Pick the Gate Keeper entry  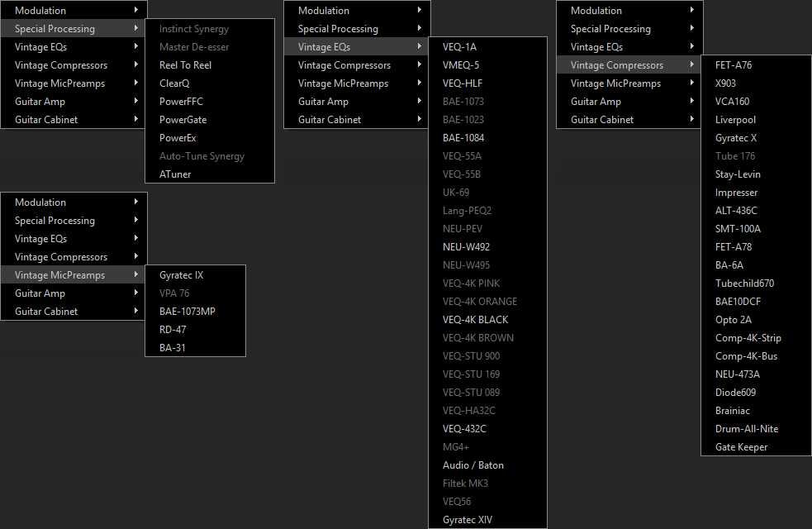pos(756,447)
